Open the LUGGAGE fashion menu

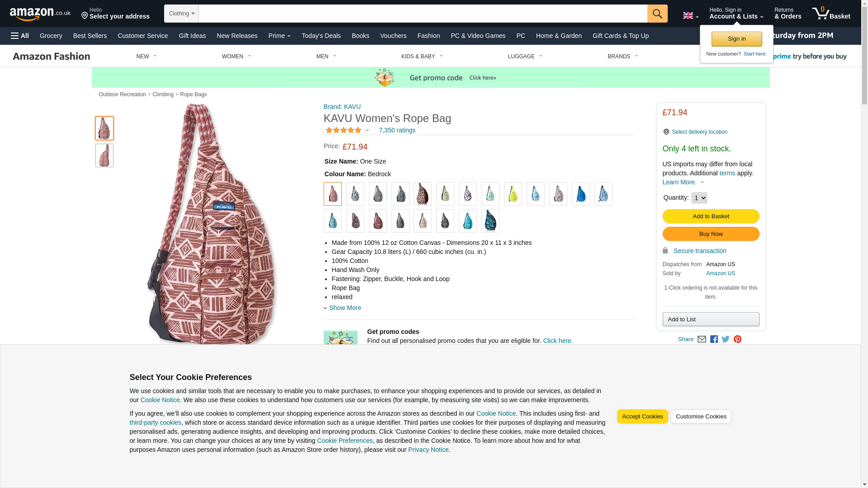coord(525,56)
